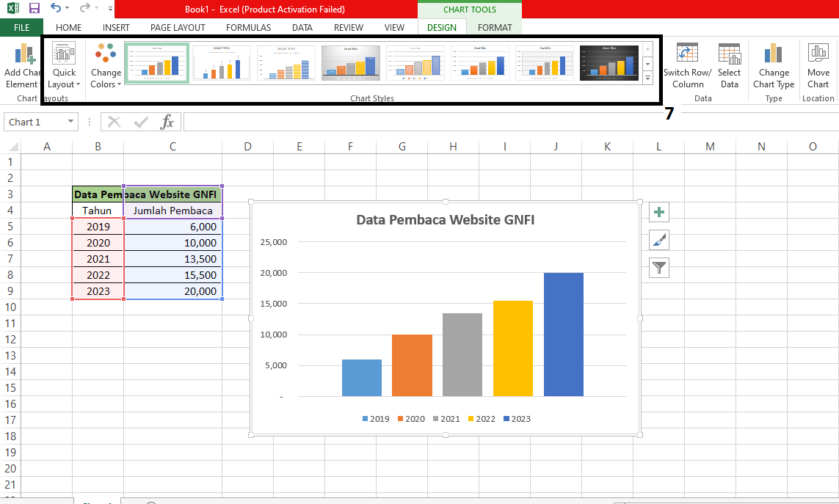Click chart styles gallery down arrow

coord(648,64)
